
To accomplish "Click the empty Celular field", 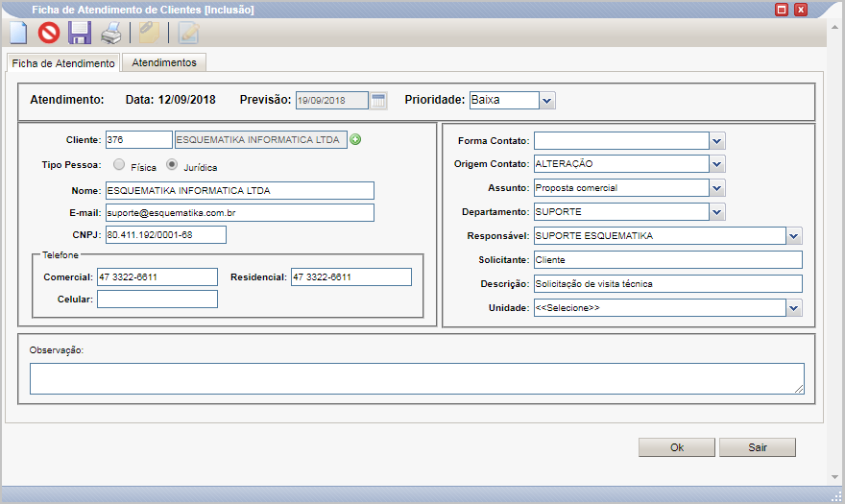I will pos(157,300).
